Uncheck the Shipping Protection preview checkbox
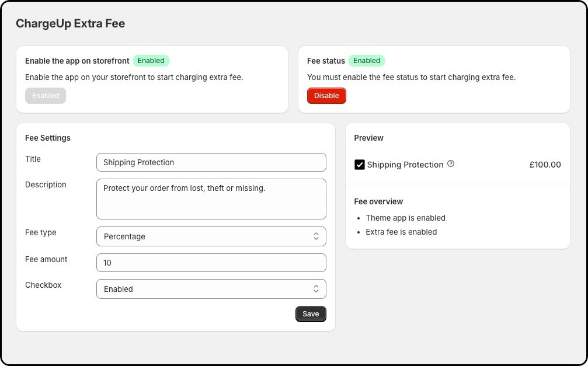 point(360,164)
